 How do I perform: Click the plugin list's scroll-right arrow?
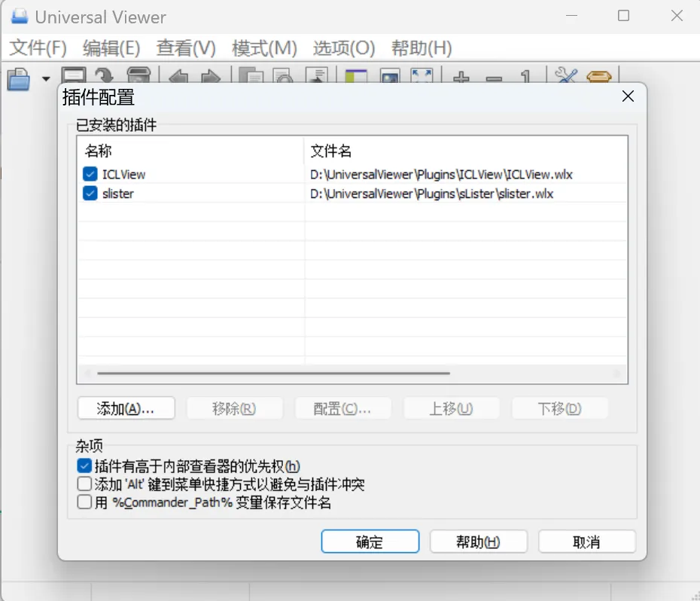[616, 373]
